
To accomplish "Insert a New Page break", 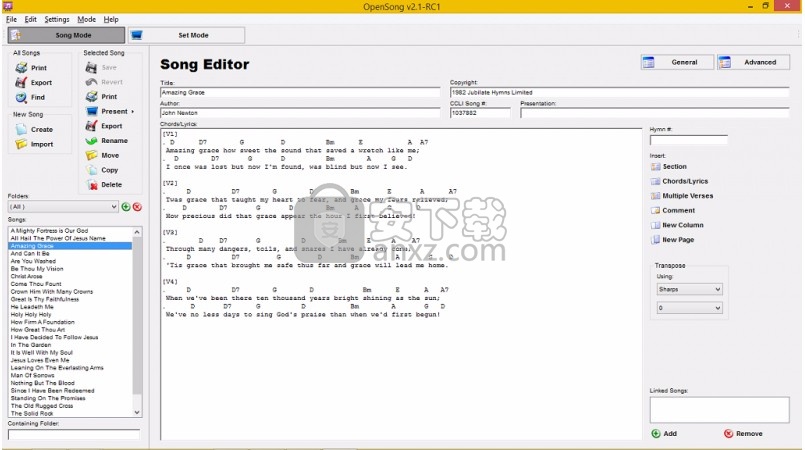I will (x=673, y=240).
